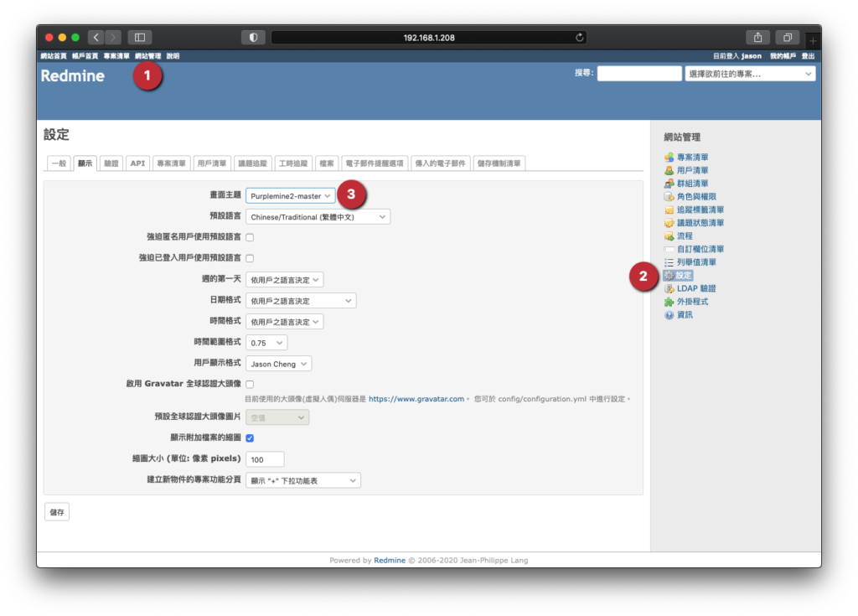
Task: Reload the page with Safari's refresh icon
Action: (580, 37)
